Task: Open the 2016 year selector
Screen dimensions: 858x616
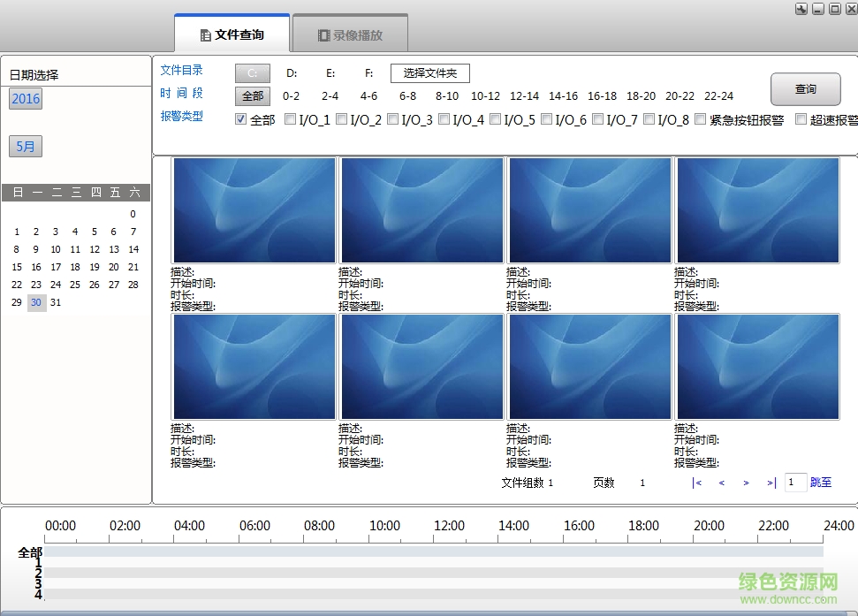Action: pos(25,98)
